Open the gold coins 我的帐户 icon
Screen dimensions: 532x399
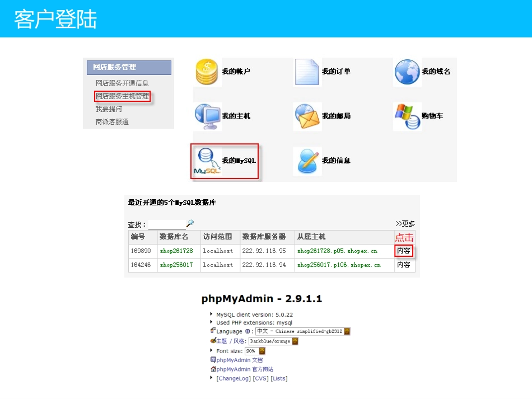(207, 72)
